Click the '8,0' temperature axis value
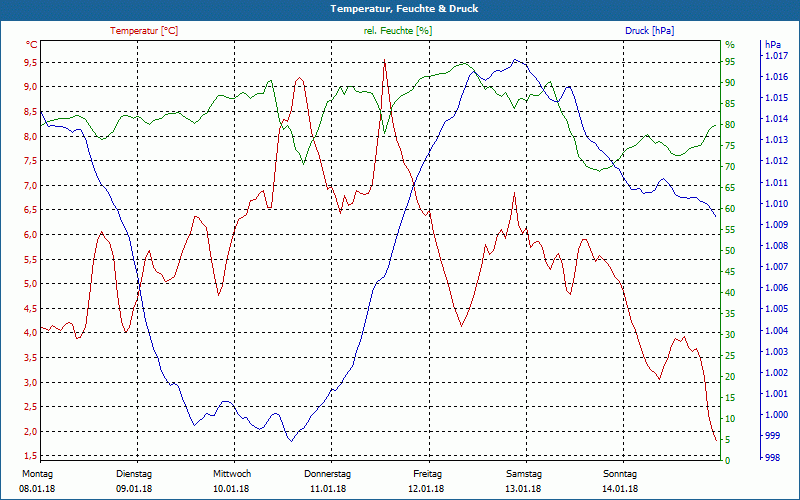This screenshot has height=500, width=800. tap(31, 136)
